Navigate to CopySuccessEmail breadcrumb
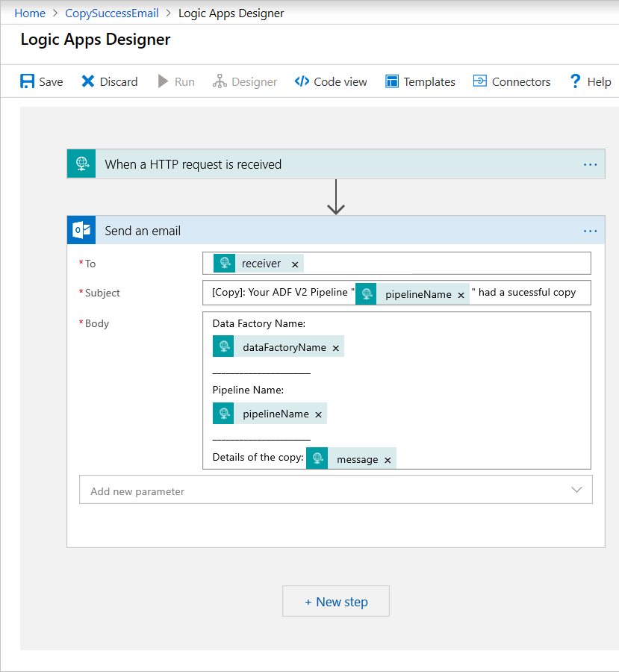Screen dimensions: 619x672 111,13
